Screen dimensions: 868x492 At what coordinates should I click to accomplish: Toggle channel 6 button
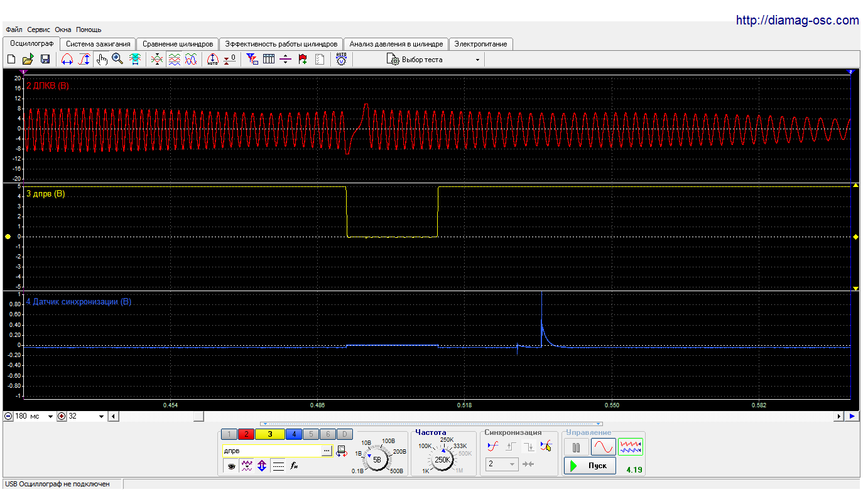[x=327, y=434]
